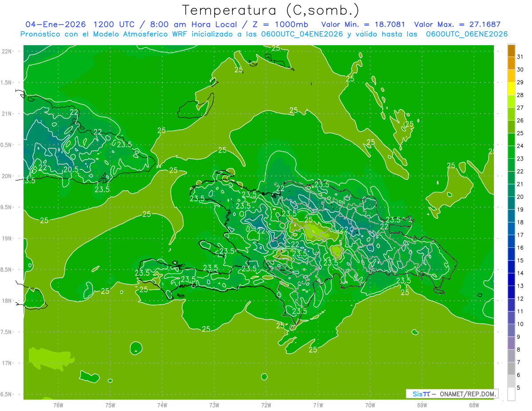
Task: Click '0600UTC_06ENE2026' valid-until timestamp
Action: 467,34
